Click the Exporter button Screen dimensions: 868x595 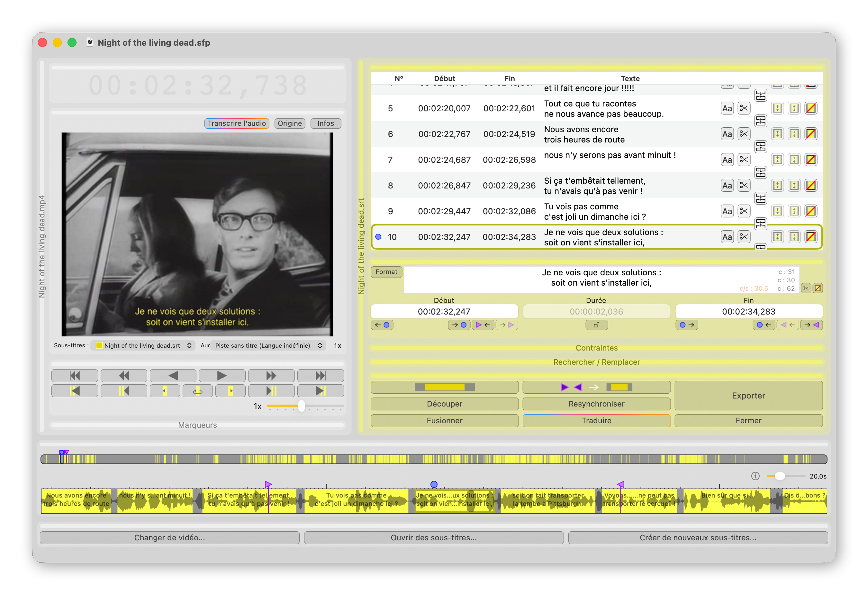pos(748,395)
